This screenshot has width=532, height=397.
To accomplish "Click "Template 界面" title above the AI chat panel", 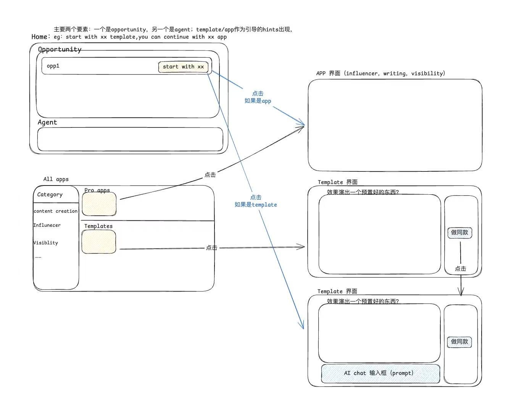I will tap(337, 291).
